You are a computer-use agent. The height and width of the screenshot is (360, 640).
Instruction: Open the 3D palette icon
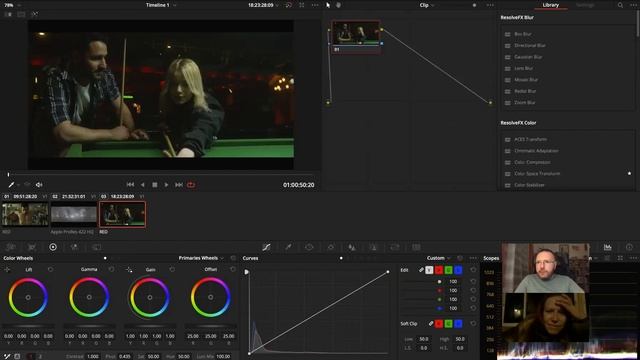416,247
